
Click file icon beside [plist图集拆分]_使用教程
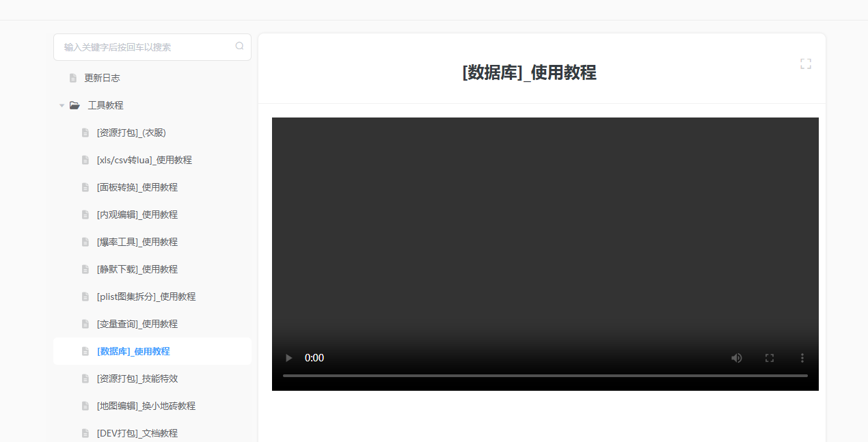(85, 296)
